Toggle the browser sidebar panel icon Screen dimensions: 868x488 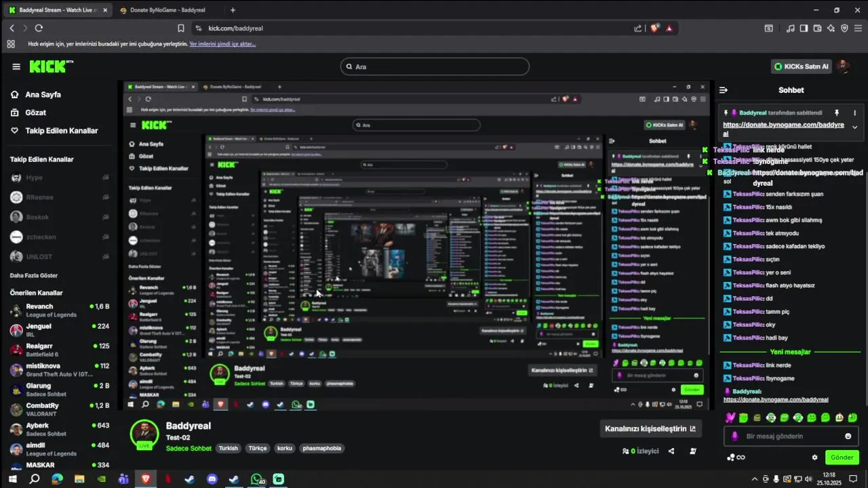804,28
